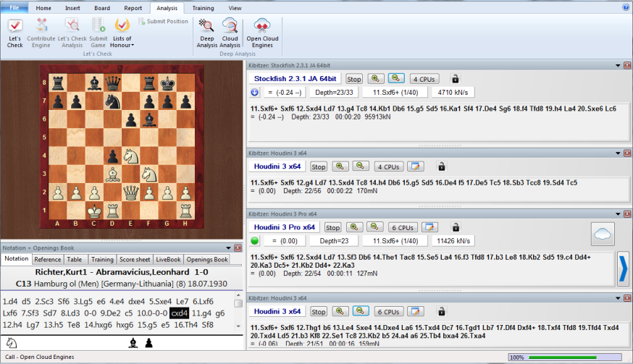This screenshot has width=633, height=364.
Task: Click the 6 CPUs button for Houdini 3 Pro
Action: (403, 228)
